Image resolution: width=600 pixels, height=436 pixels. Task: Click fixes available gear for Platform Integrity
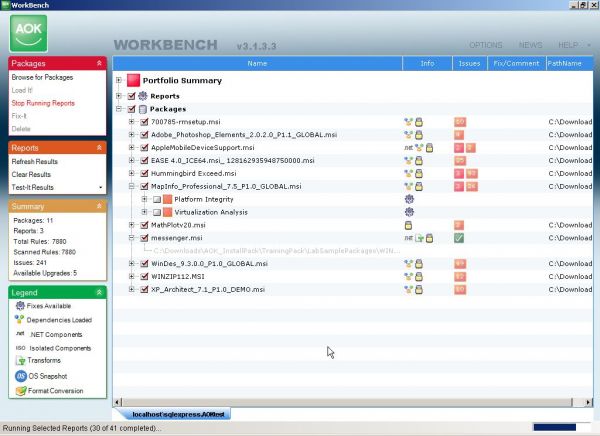point(409,199)
